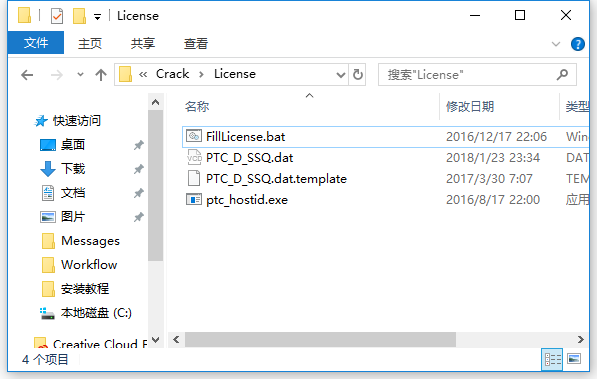Click the blank PTC_D_SSQ.dat.template file icon
597x379 pixels.
[194, 178]
